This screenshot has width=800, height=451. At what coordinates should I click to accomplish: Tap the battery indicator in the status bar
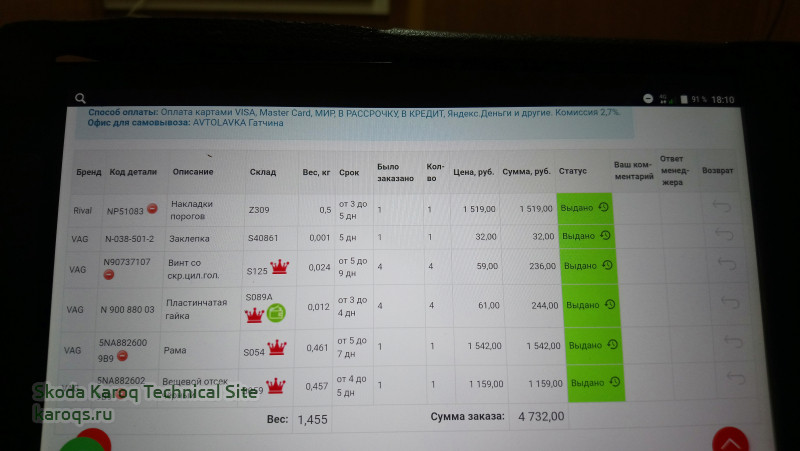point(688,99)
